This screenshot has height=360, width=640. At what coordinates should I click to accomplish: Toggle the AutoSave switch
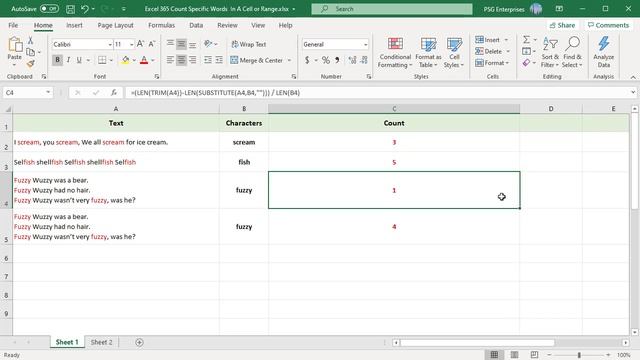49,9
